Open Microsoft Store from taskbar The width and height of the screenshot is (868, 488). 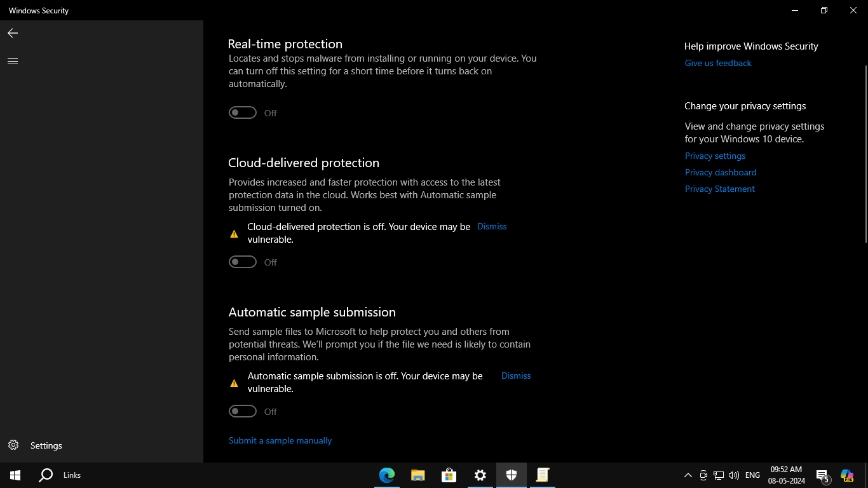tap(449, 475)
